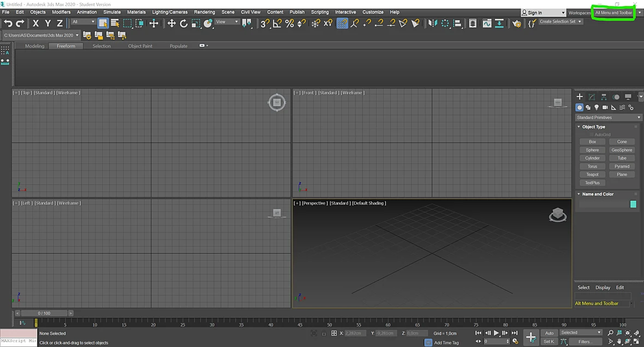Select the Select Object tool
644x347 pixels.
click(x=103, y=23)
